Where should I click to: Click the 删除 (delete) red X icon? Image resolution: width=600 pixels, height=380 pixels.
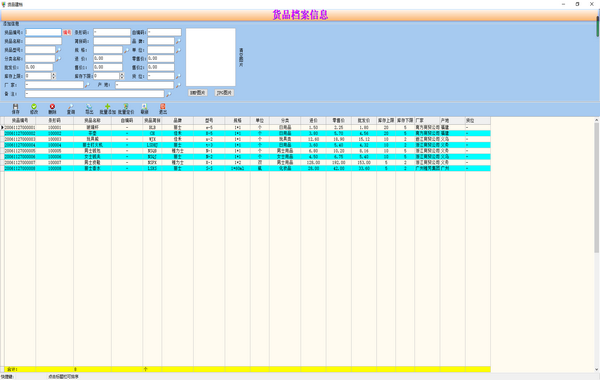point(52,109)
